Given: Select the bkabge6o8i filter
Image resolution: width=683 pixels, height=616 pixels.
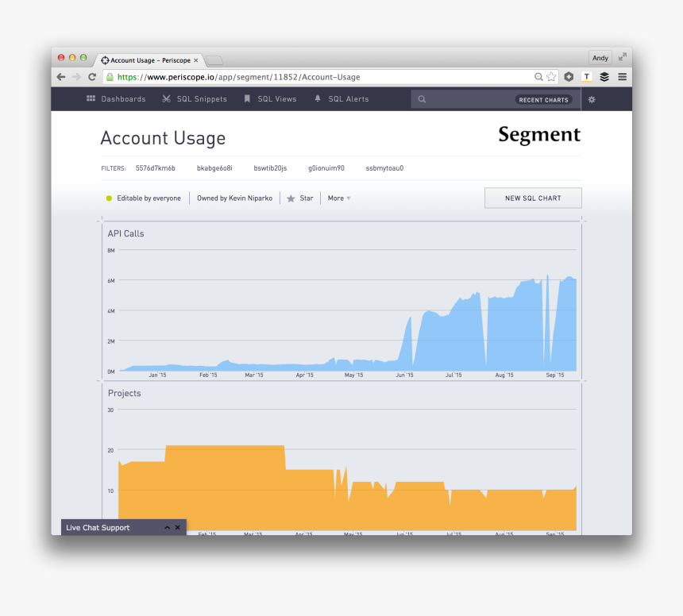Looking at the screenshot, I should 214,168.
